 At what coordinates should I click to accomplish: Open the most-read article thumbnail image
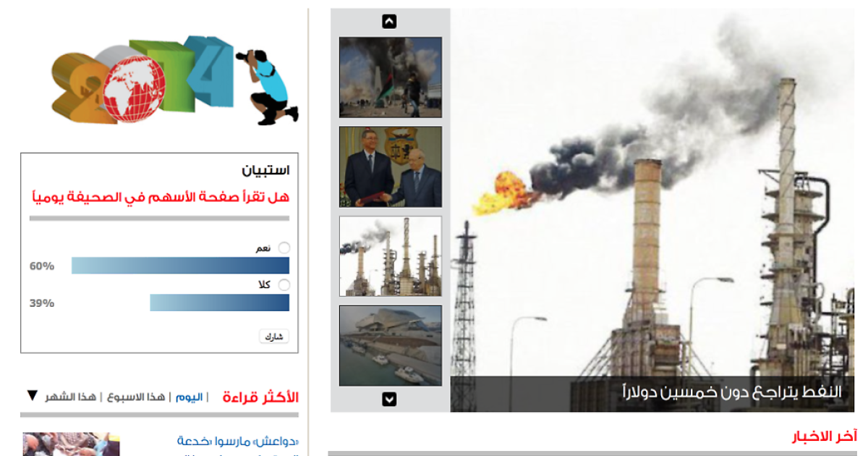click(x=71, y=444)
